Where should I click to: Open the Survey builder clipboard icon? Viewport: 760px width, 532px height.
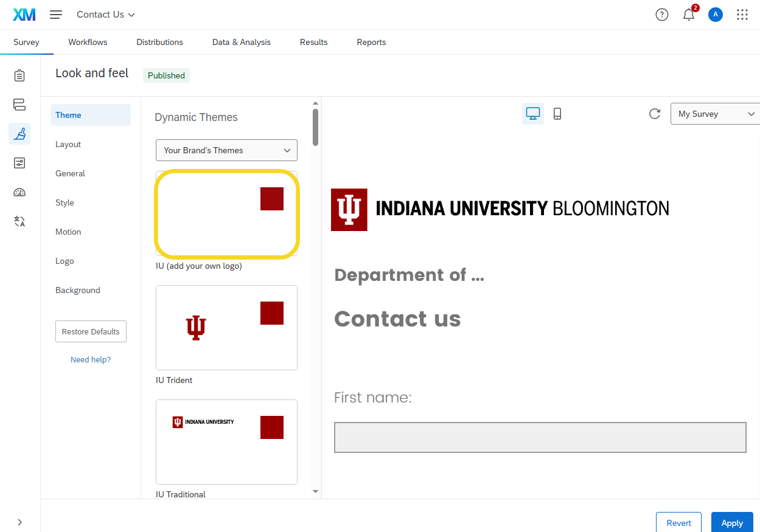(19, 75)
